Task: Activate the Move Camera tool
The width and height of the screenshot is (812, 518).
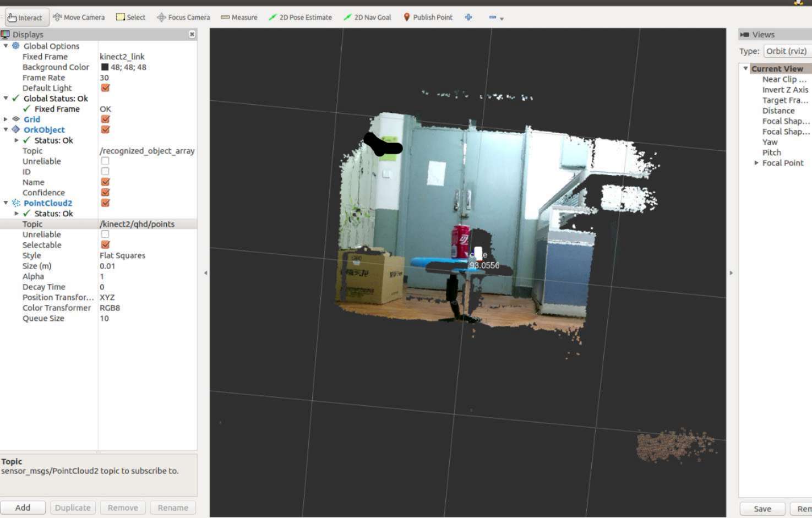Action: point(78,17)
